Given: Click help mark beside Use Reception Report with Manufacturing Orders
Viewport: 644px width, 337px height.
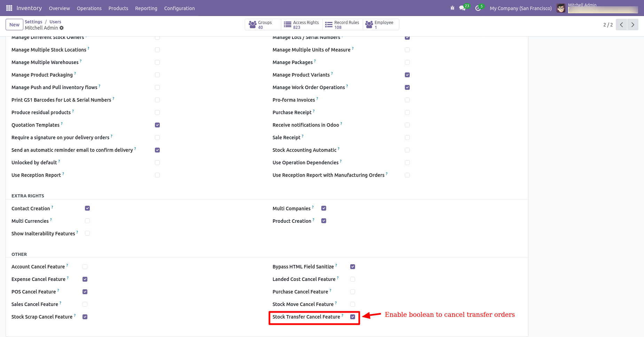Looking at the screenshot, I should pyautogui.click(x=386, y=174).
